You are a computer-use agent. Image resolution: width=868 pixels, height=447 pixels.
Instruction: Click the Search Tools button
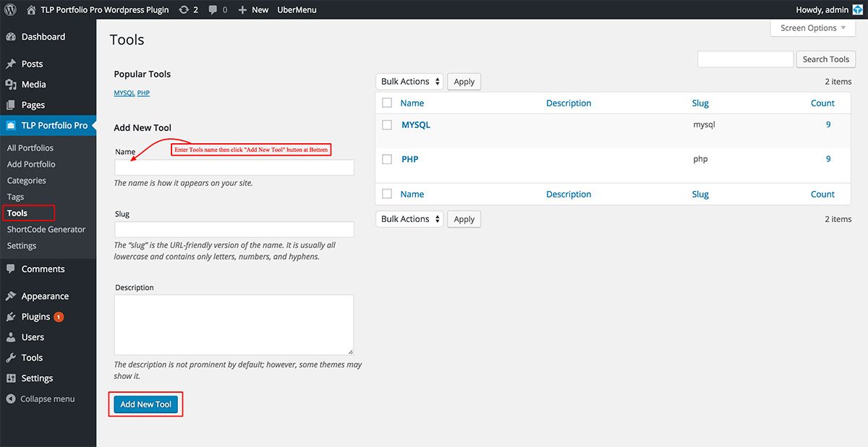pos(826,59)
